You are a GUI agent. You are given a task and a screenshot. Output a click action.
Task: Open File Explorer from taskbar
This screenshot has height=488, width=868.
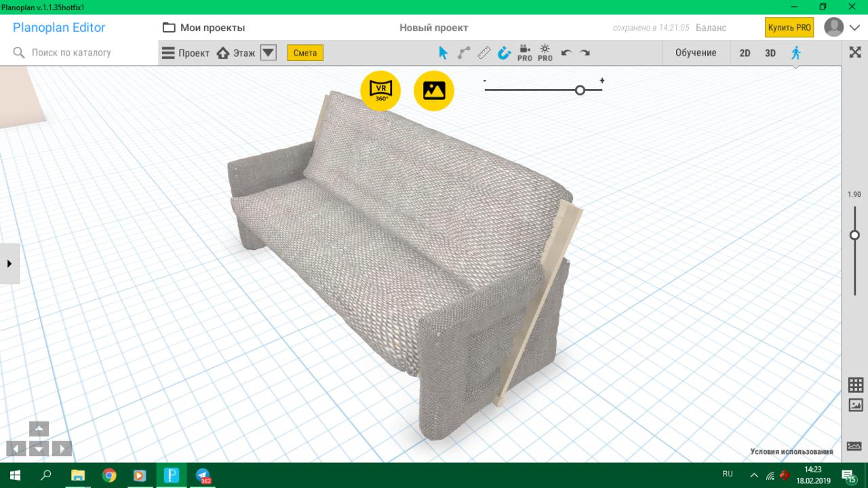click(x=78, y=475)
